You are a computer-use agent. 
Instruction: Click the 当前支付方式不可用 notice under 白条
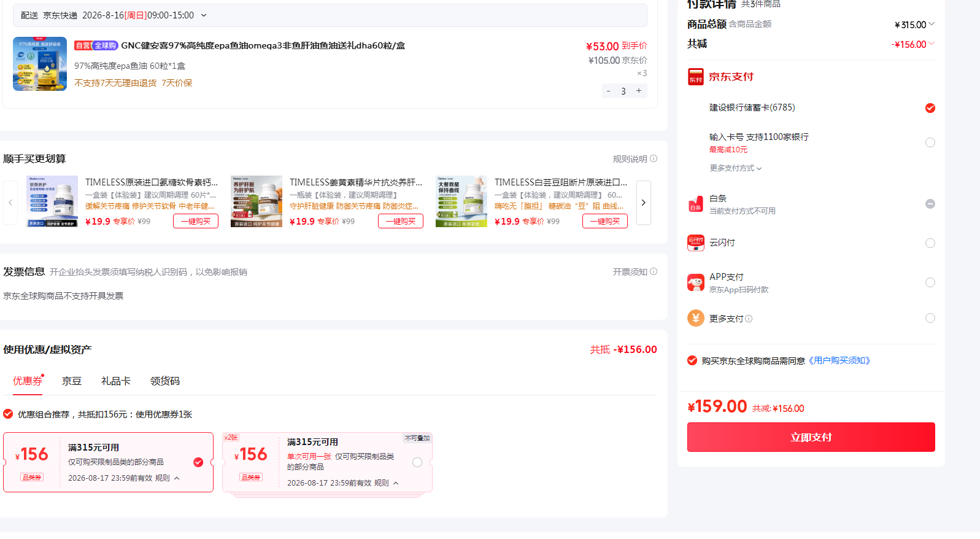[743, 211]
